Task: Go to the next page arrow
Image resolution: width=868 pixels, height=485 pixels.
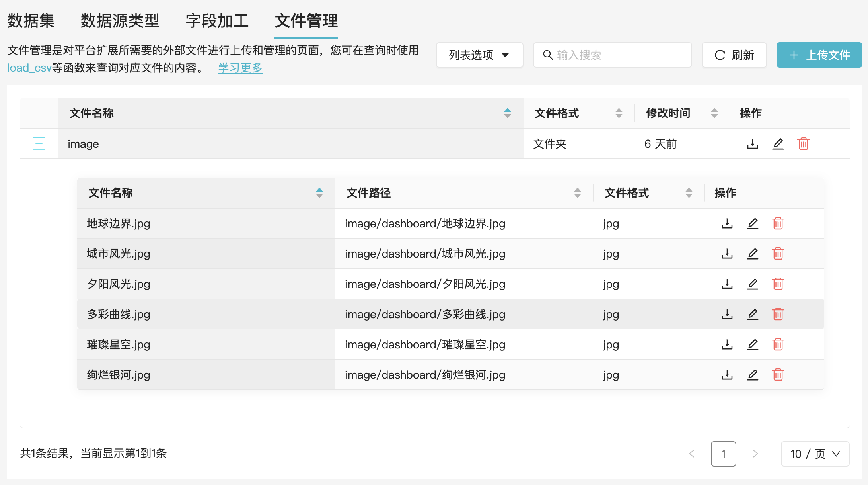Action: [755, 454]
